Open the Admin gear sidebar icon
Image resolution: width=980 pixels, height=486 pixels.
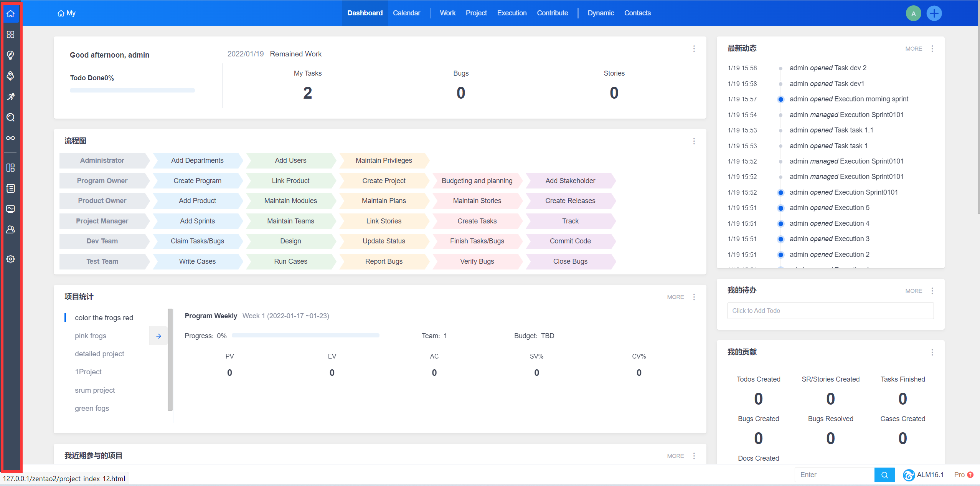[11, 259]
